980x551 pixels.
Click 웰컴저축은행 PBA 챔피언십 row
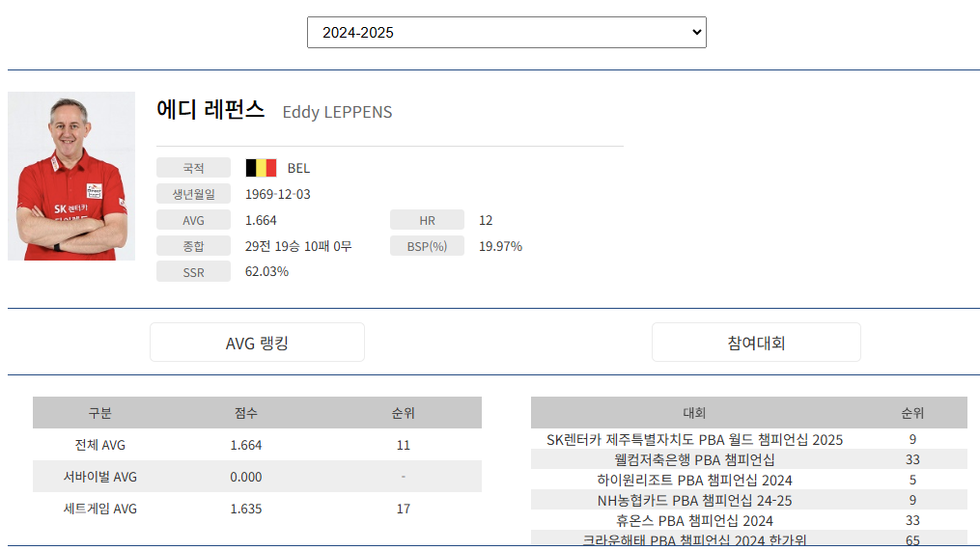(x=748, y=459)
